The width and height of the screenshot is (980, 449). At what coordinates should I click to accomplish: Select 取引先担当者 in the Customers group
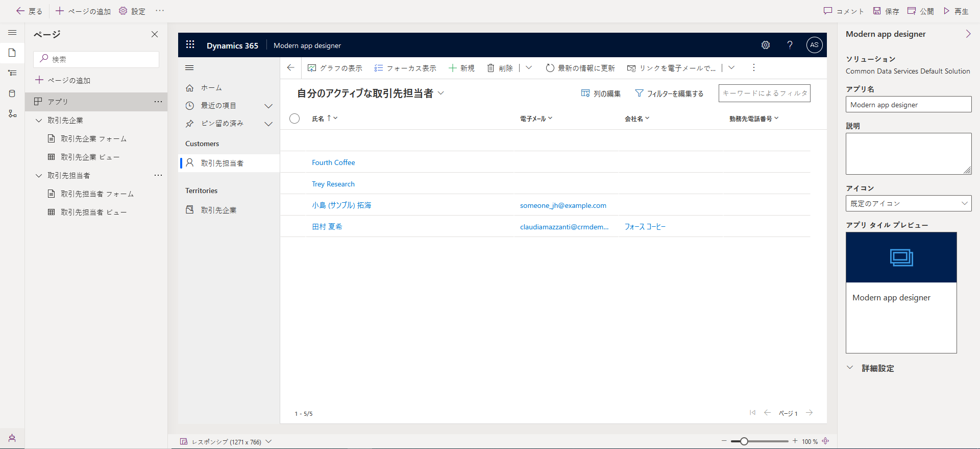pos(229,163)
